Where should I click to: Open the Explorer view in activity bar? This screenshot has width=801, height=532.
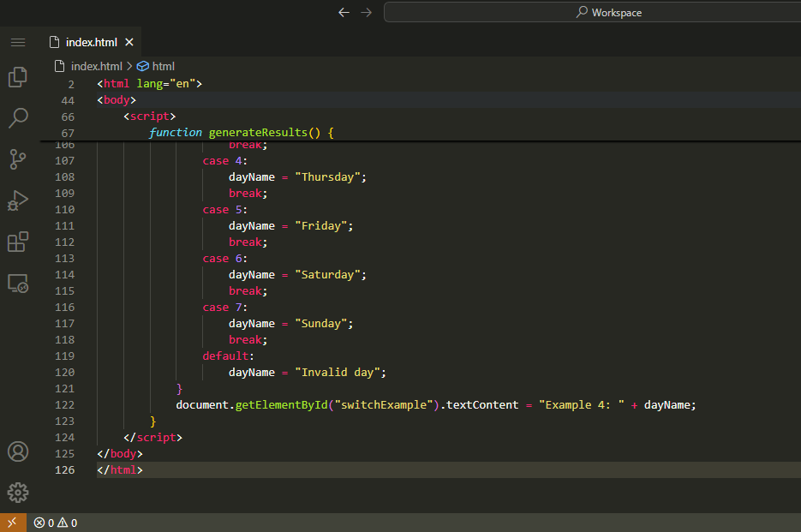click(x=18, y=77)
